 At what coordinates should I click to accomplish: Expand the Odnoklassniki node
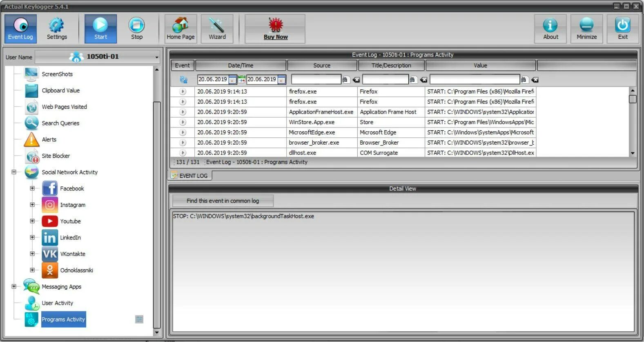(32, 270)
